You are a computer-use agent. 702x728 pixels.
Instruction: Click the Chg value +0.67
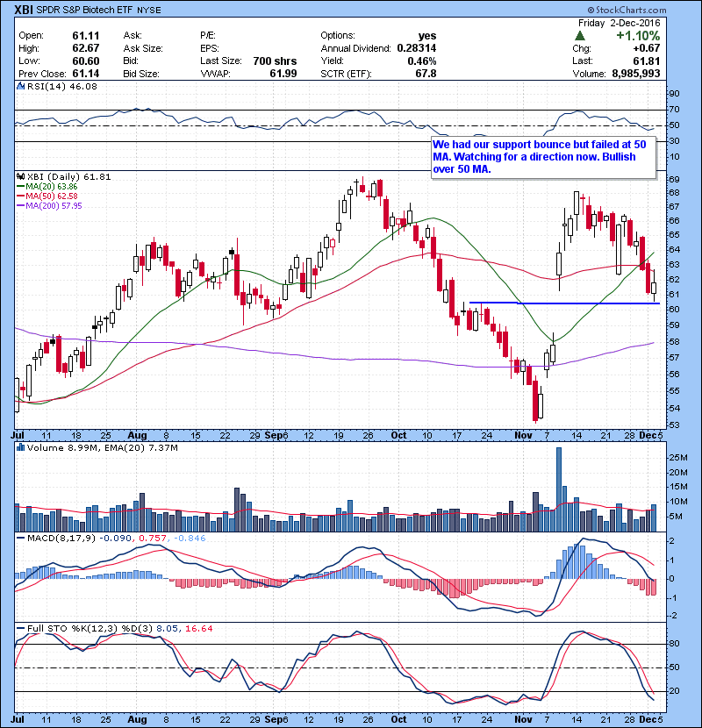point(646,48)
